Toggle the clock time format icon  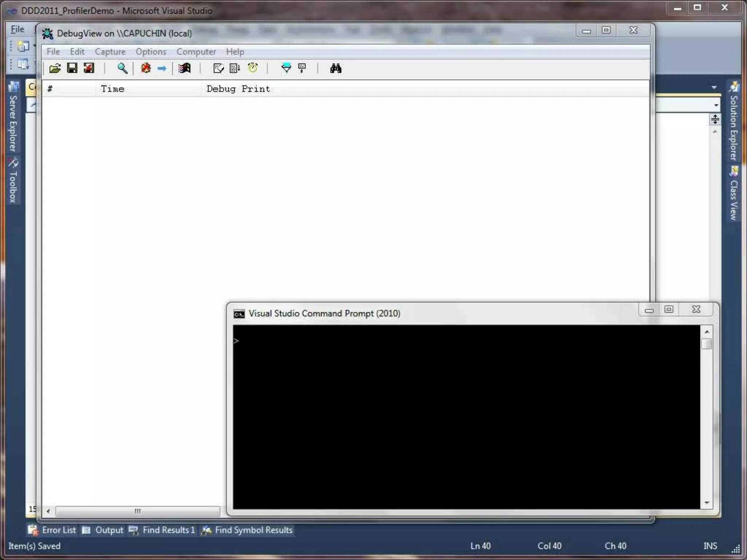[x=252, y=68]
